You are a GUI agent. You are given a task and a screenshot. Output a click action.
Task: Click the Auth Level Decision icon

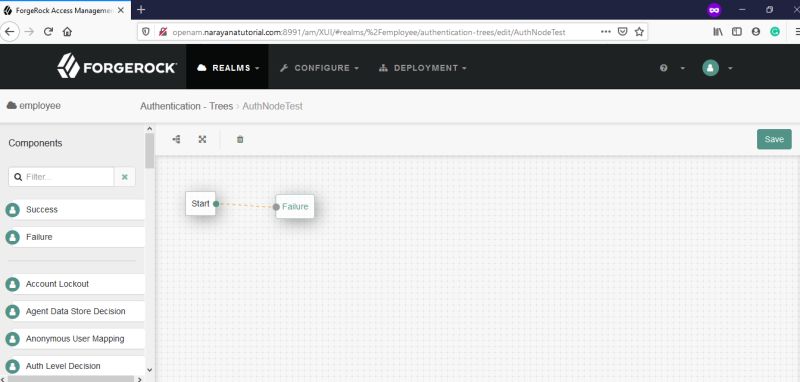click(13, 366)
